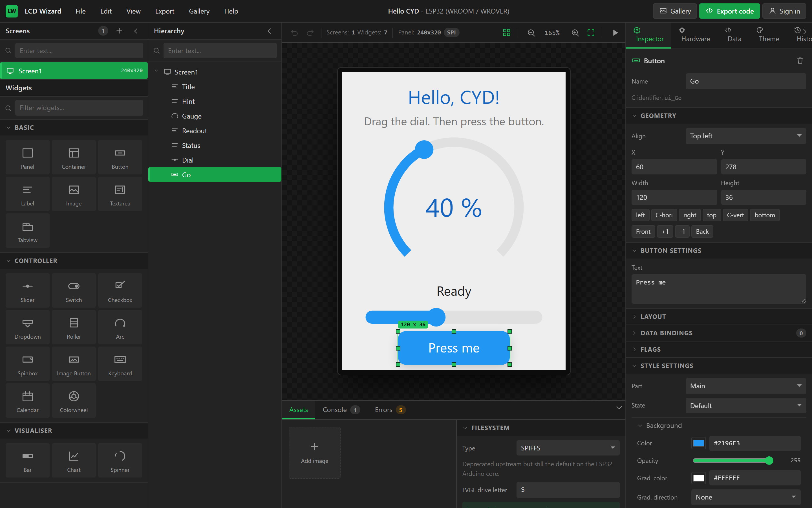Add a Spinbox widget
The image size is (812, 508).
pyautogui.click(x=28, y=364)
